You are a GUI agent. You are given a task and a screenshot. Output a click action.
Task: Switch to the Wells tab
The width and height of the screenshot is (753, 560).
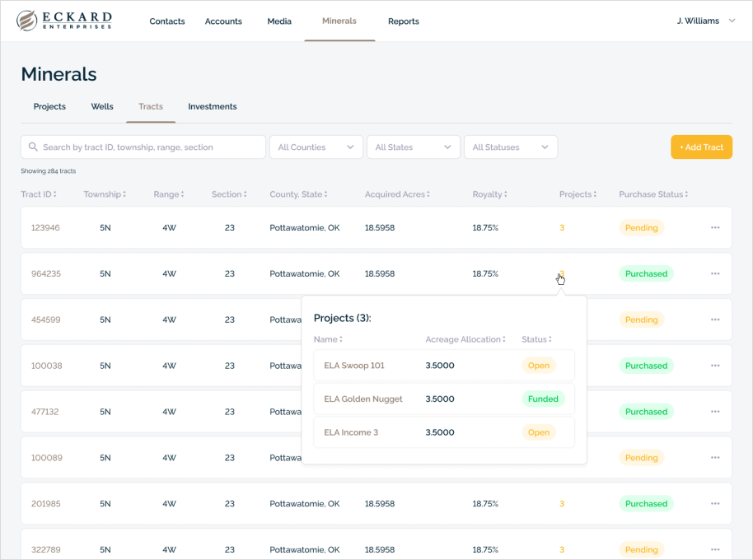click(x=102, y=106)
